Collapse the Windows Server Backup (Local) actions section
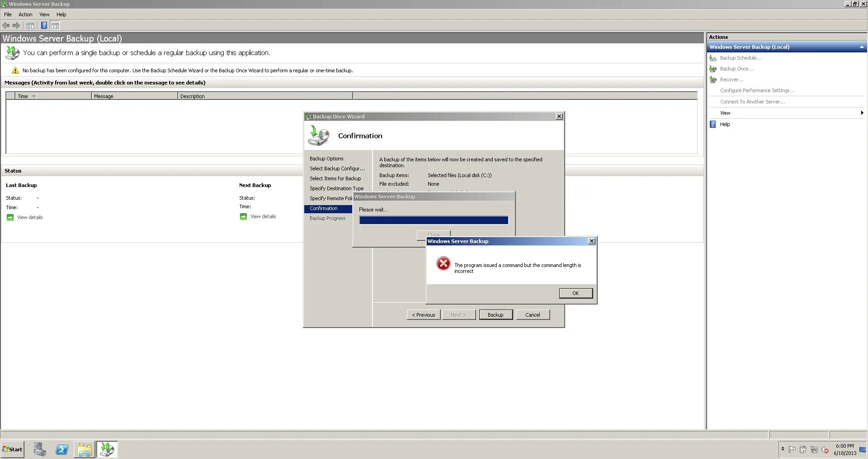Image resolution: width=868 pixels, height=459 pixels. tap(862, 47)
